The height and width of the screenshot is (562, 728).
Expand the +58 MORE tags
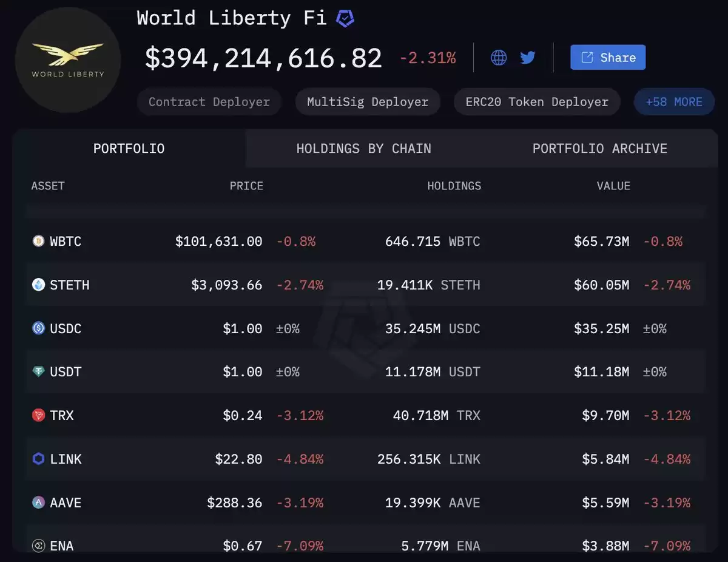pyautogui.click(x=674, y=102)
